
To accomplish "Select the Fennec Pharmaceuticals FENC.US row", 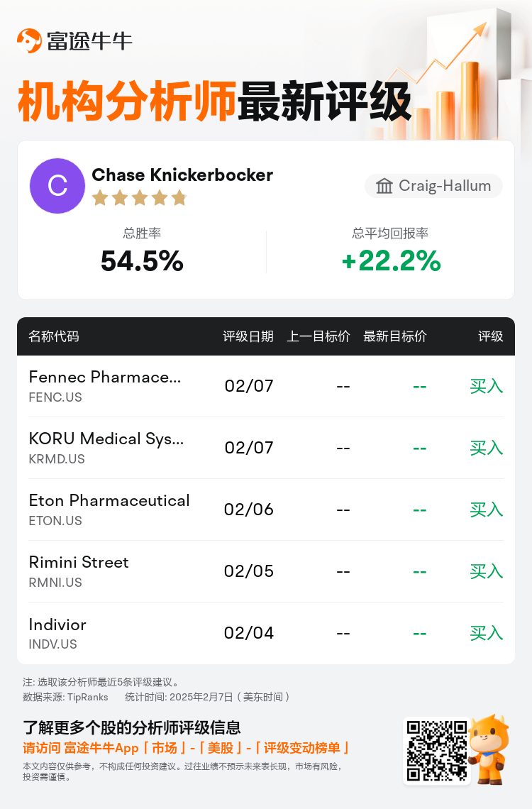I will pos(266,386).
